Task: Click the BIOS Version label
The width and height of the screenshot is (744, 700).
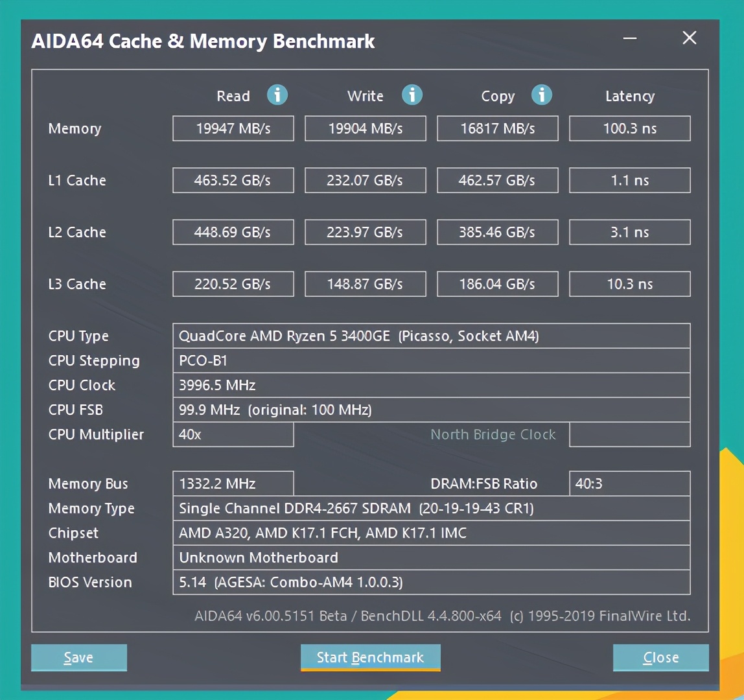Action: click(x=90, y=582)
